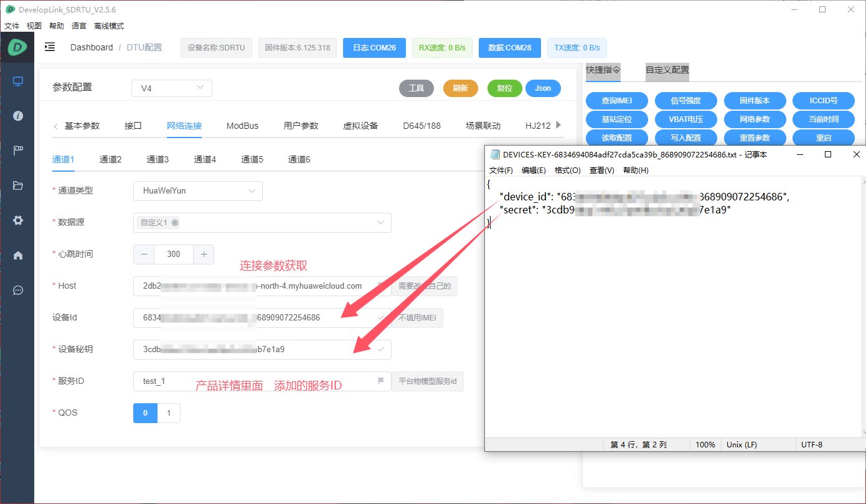Image resolution: width=866 pixels, height=504 pixels.
Task: Open 查看(V) menu in Notepad
Action: [602, 170]
